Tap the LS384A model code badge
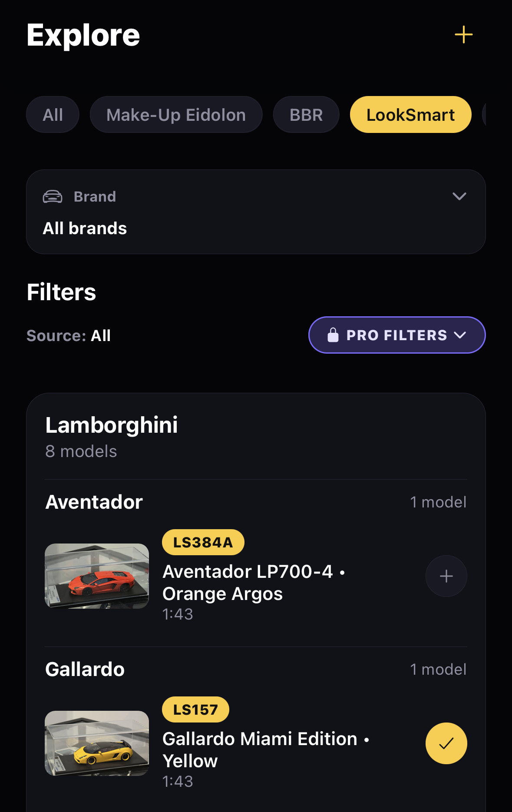The height and width of the screenshot is (812, 512). [x=203, y=542]
